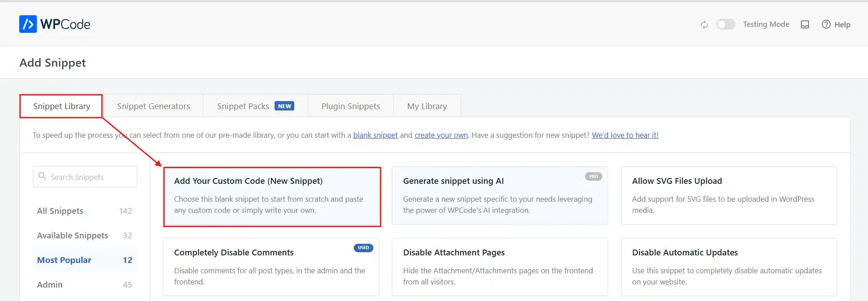Select the Most Popular category
The height and width of the screenshot is (301, 868).
pyautogui.click(x=85, y=260)
